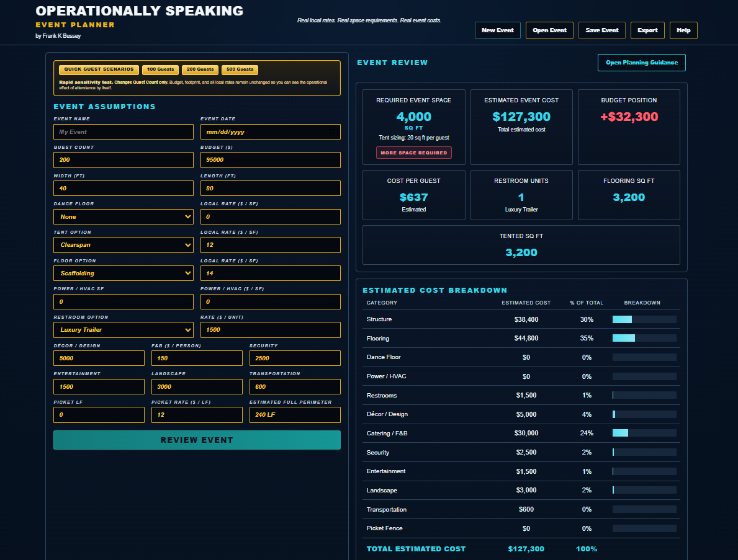738x560 pixels.
Task: Open the Help button
Action: point(683,30)
